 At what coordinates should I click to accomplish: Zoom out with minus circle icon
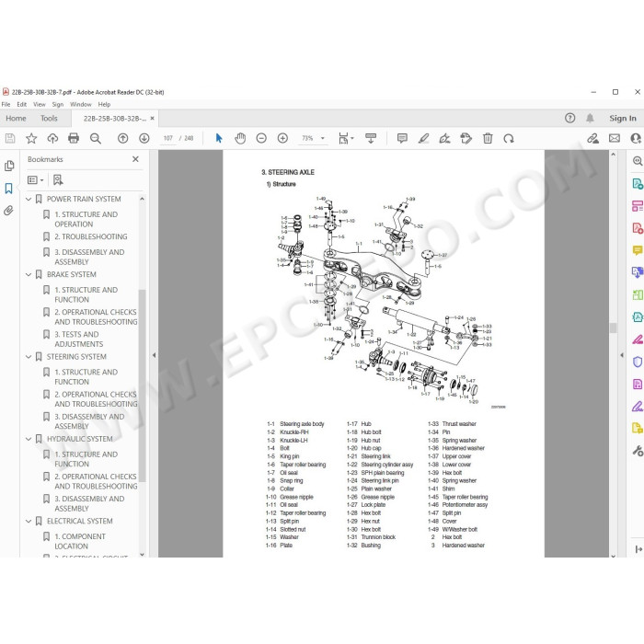[x=261, y=138]
